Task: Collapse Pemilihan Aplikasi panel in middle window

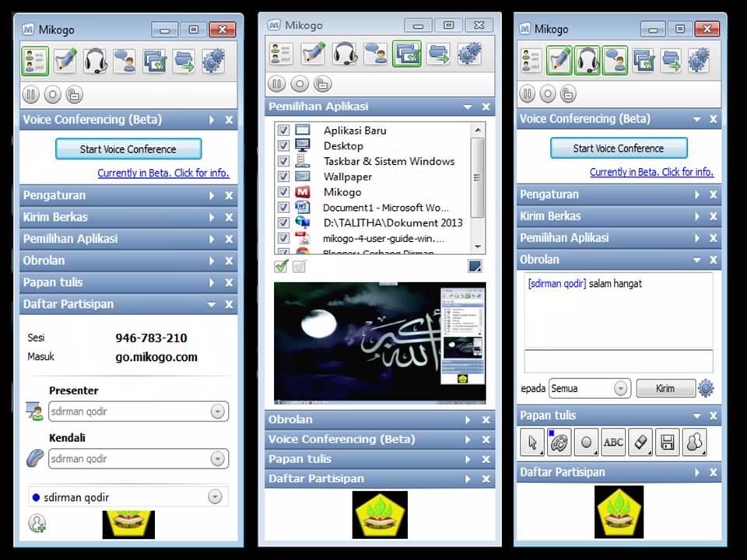Action: point(468,107)
